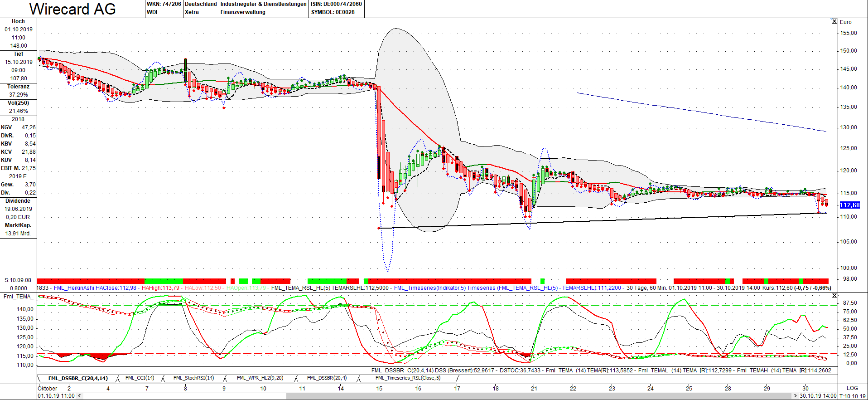Click the Hoch value 148,00
The width and height of the screenshot is (868, 400).
click(x=19, y=46)
